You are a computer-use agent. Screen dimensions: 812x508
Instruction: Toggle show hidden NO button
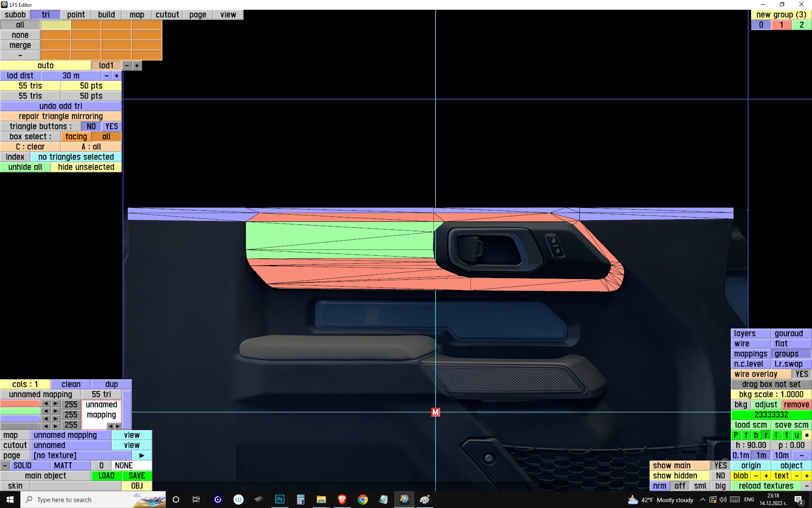point(720,476)
